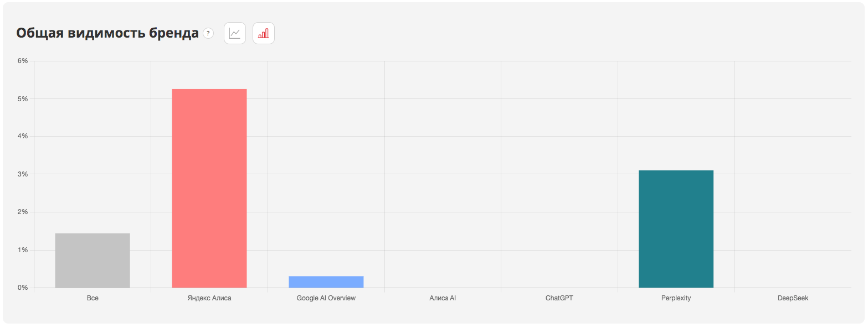Select the "Google AI Overview" axis label
868x328 pixels.
(326, 298)
